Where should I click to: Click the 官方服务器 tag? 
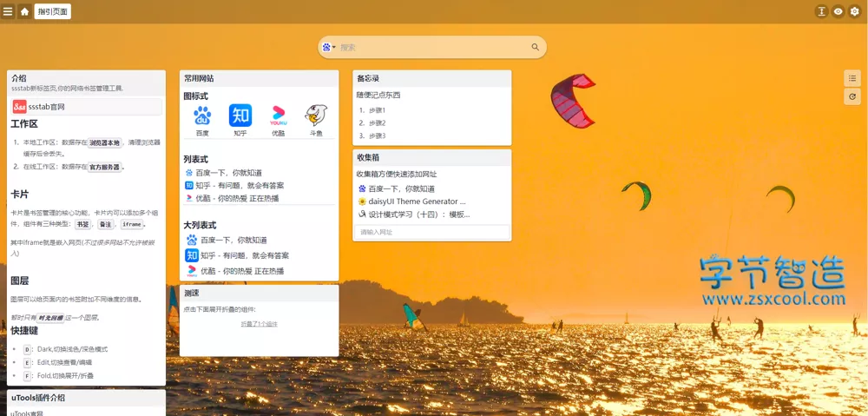click(105, 167)
